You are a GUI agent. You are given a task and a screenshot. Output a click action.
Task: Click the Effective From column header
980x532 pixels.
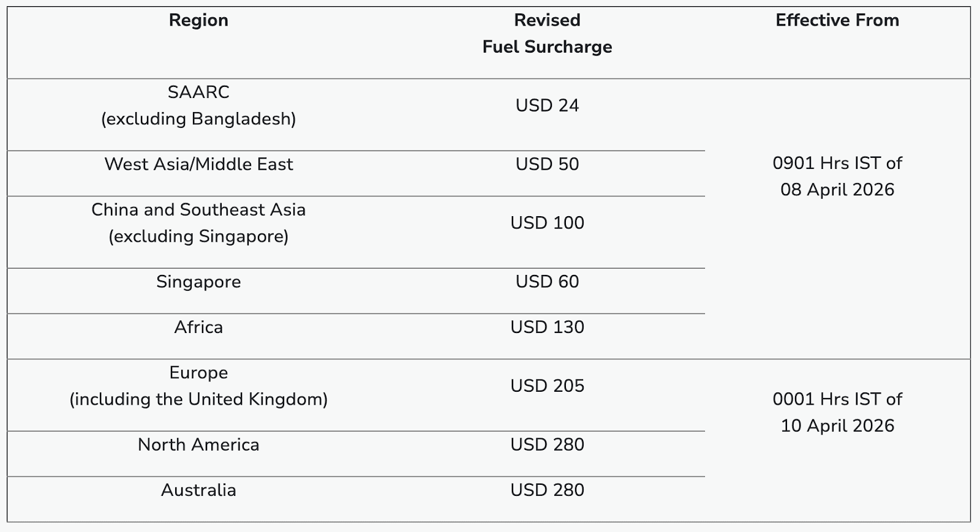click(837, 20)
